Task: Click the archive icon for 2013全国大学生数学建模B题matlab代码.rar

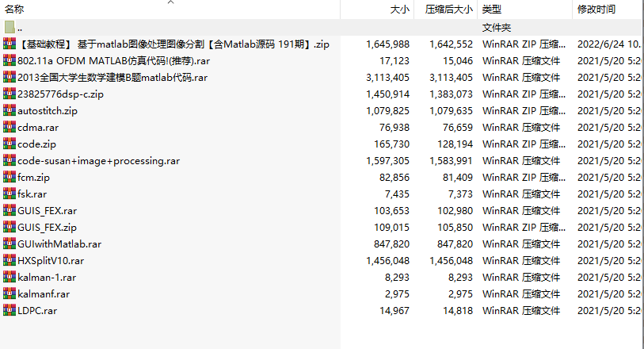Action: tap(10, 77)
